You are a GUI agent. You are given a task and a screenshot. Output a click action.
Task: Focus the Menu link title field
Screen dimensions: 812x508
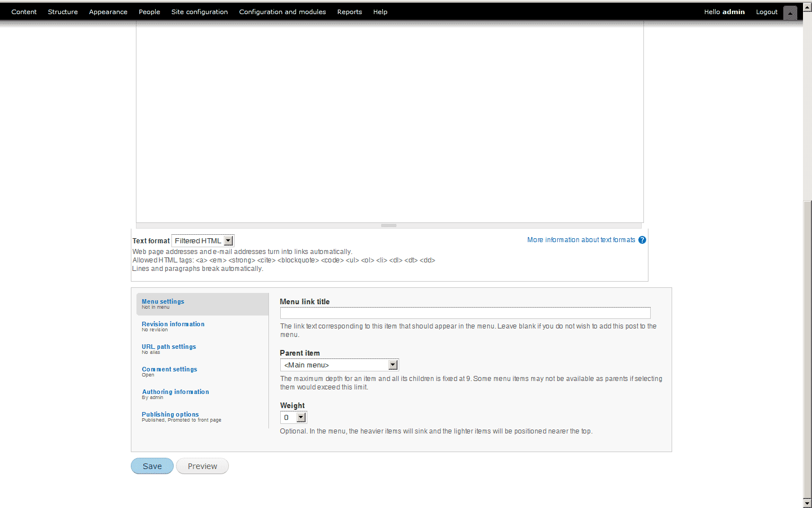(x=465, y=313)
